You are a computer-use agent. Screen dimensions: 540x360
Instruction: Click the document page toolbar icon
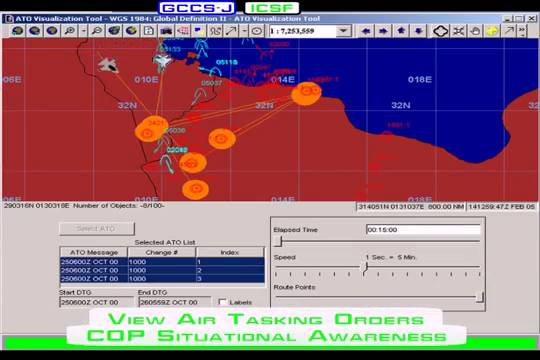tap(149, 31)
